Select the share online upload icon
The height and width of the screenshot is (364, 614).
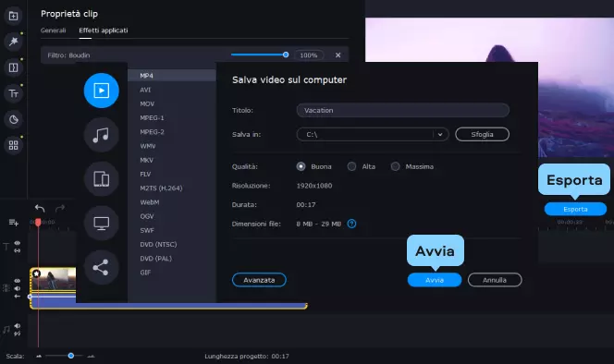pos(102,267)
